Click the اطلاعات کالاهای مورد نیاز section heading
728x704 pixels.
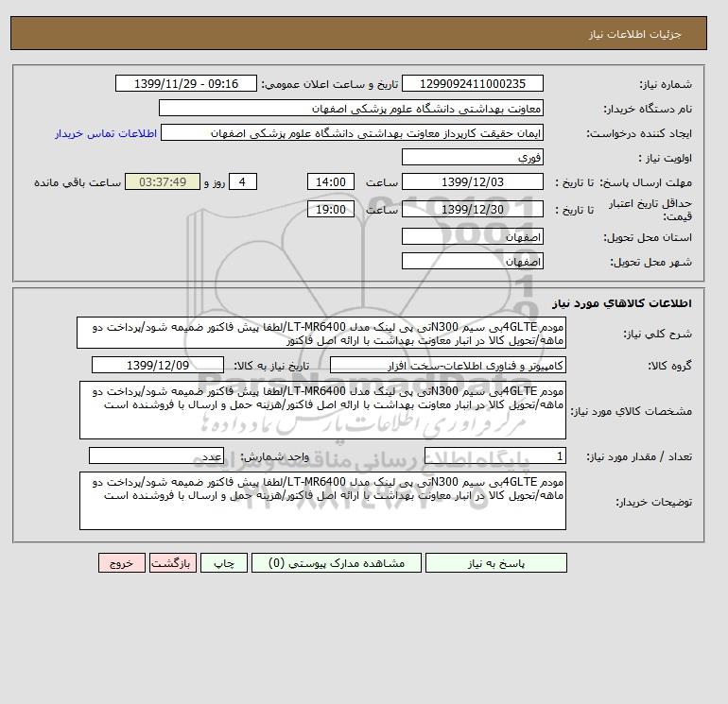tap(622, 303)
